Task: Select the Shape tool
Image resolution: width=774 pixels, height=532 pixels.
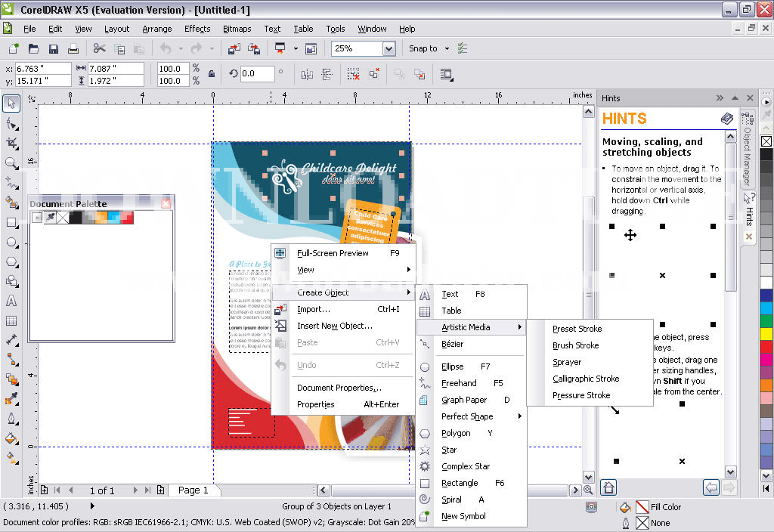Action: pos(11,123)
